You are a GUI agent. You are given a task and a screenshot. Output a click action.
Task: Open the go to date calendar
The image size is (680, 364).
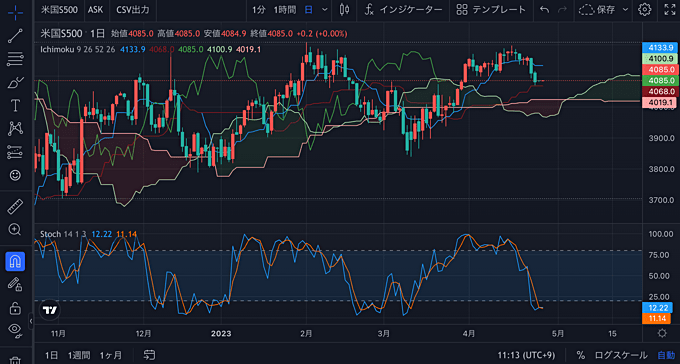pos(150,355)
